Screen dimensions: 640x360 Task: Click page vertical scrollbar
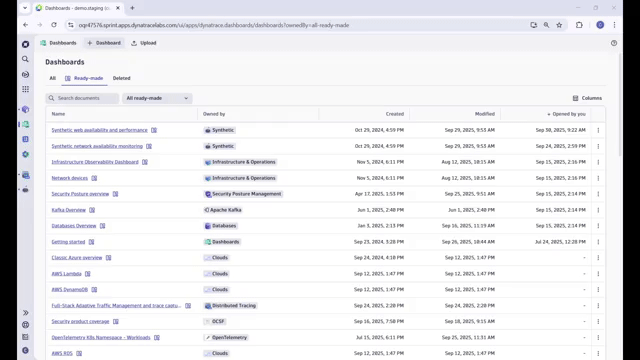click(620, 104)
